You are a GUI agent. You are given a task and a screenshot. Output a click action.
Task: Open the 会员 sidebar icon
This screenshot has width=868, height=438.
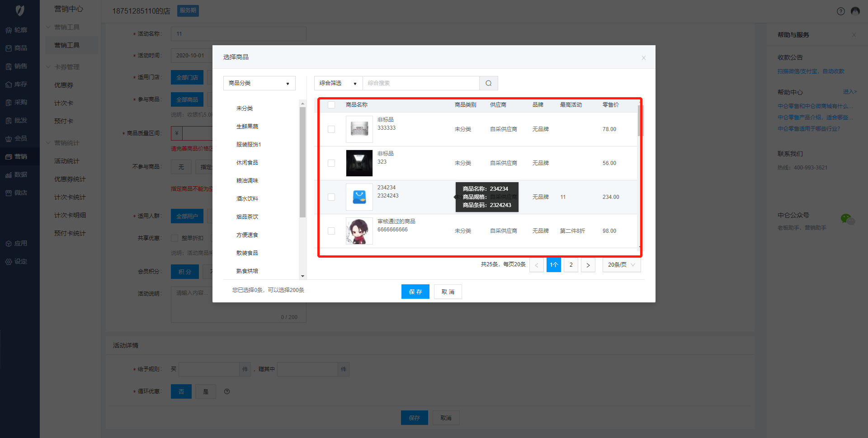(9, 139)
